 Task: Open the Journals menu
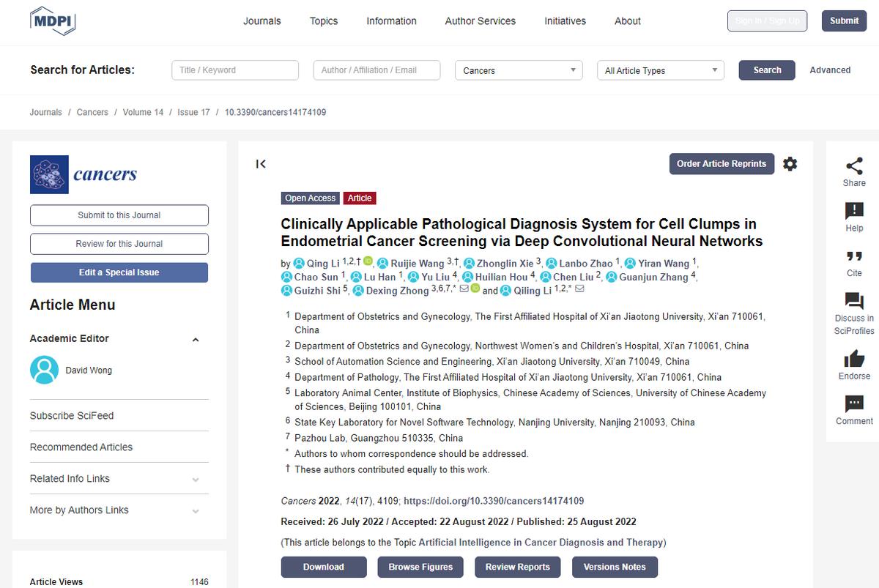point(262,21)
